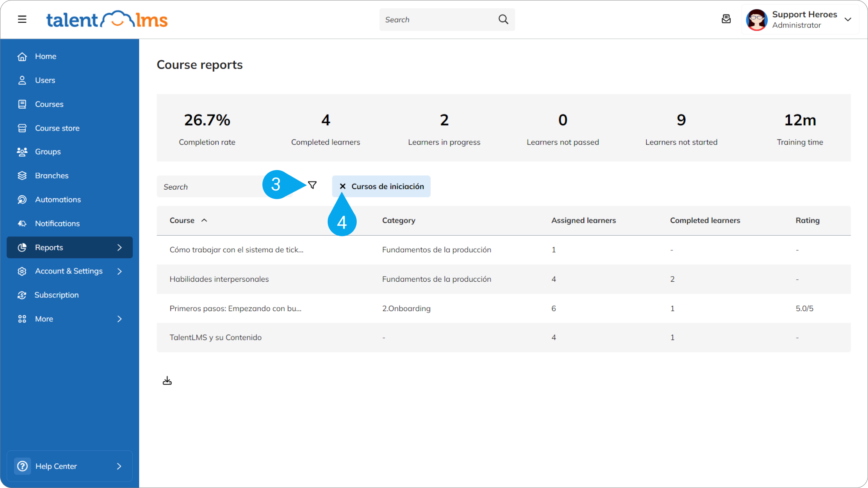Expand the Reports submenu chevron
Viewport: 868px width, 488px height.
point(120,247)
